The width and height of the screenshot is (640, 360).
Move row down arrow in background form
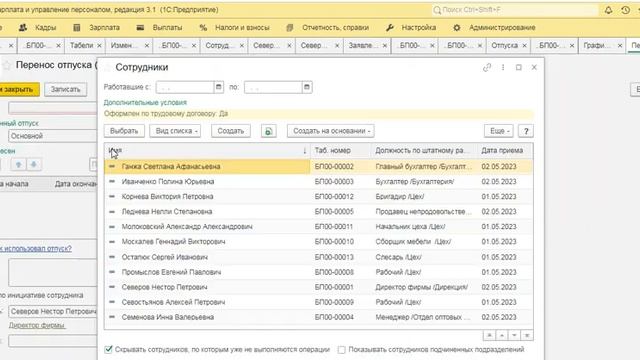coord(34,164)
